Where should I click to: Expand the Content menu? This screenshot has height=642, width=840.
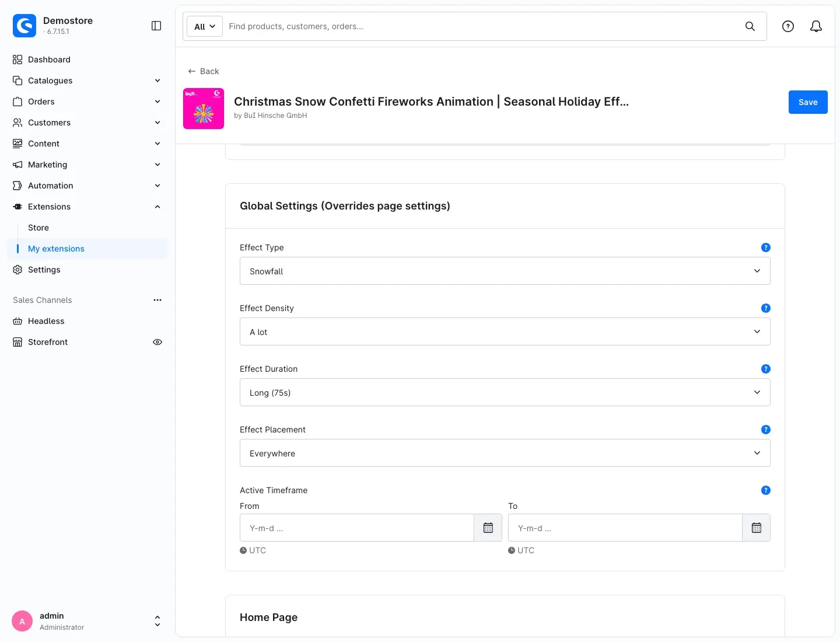point(87,144)
